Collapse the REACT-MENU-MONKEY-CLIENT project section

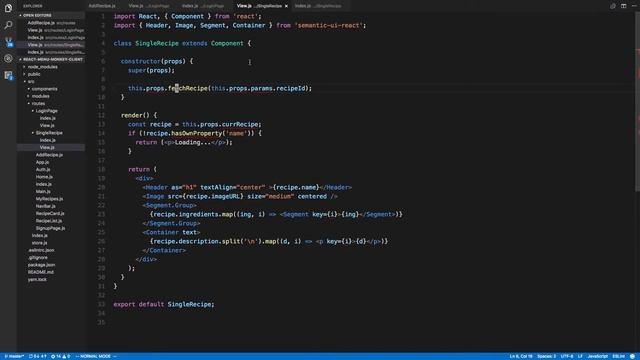52,60
